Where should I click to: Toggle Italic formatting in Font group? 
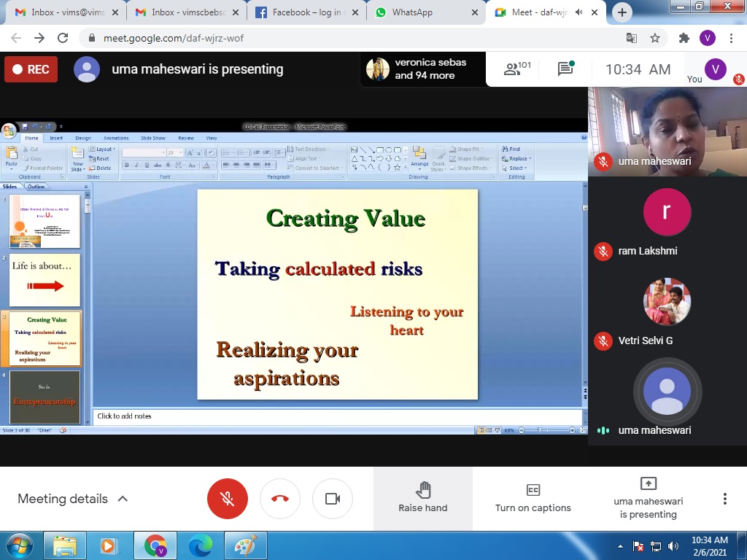tap(136, 165)
